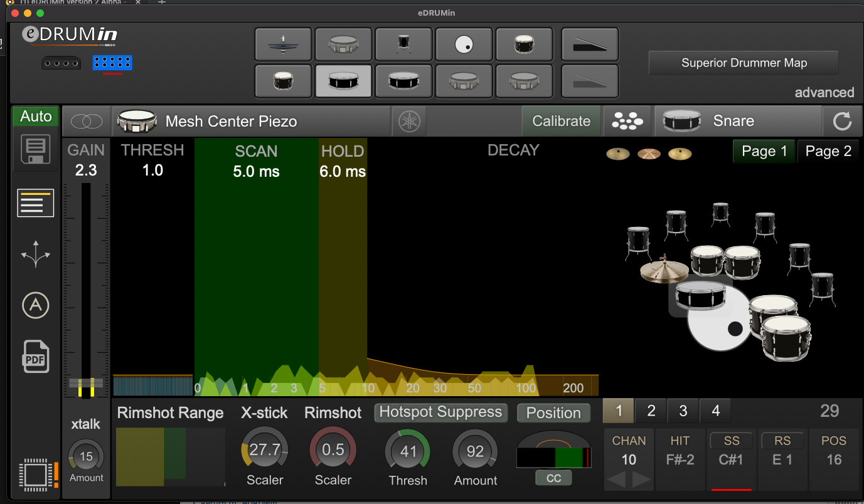864x504 pixels.
Task: Open the Snare instrument dropdown
Action: pos(738,121)
